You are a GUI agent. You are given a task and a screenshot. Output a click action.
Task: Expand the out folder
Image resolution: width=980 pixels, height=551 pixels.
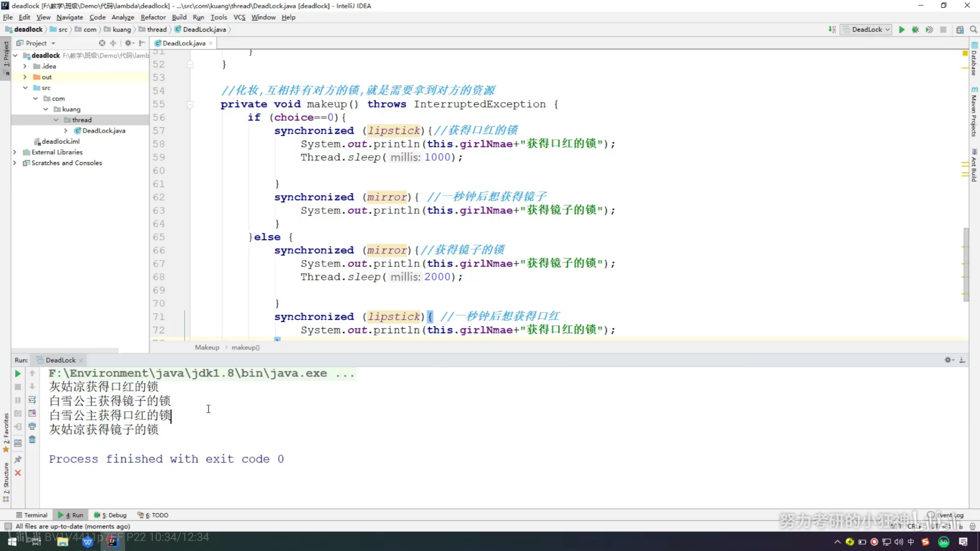(25, 77)
